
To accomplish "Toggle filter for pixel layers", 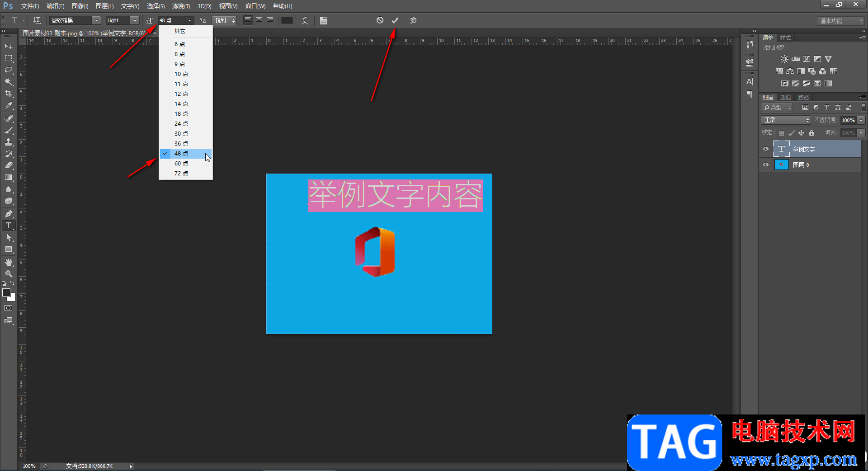I will click(x=805, y=108).
